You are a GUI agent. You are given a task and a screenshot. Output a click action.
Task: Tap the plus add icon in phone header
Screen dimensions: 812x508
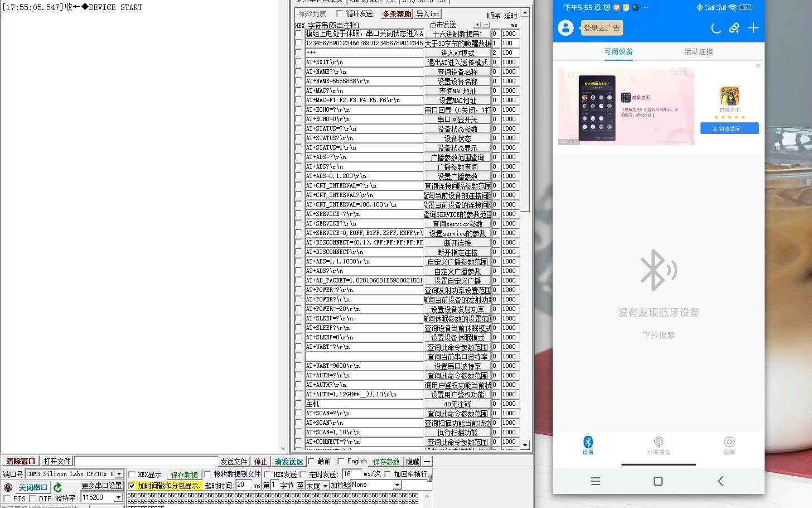[x=753, y=28]
